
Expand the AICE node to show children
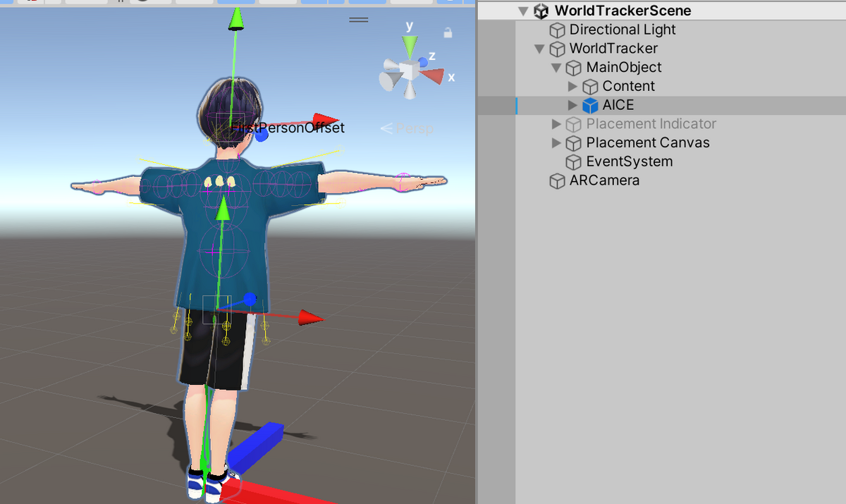pyautogui.click(x=573, y=105)
